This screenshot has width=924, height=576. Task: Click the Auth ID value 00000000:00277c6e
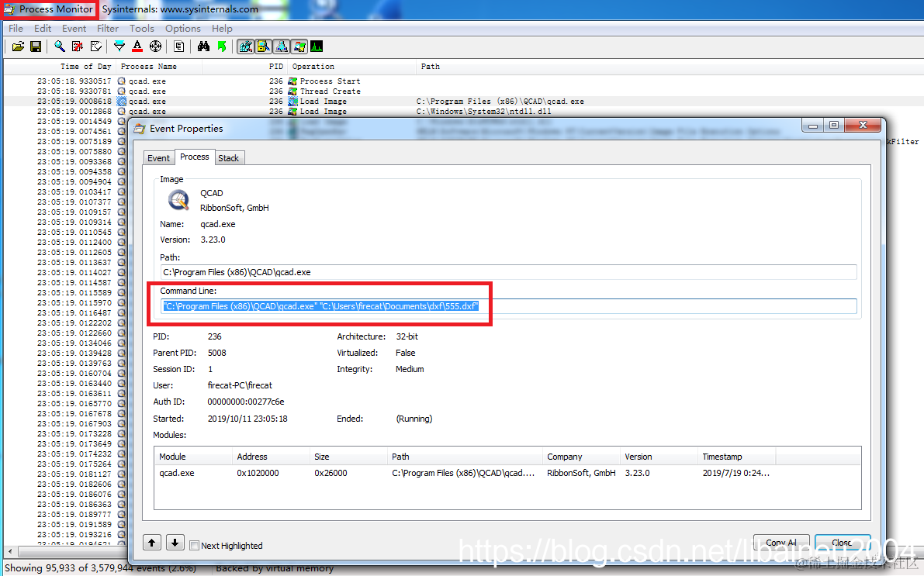(x=246, y=402)
